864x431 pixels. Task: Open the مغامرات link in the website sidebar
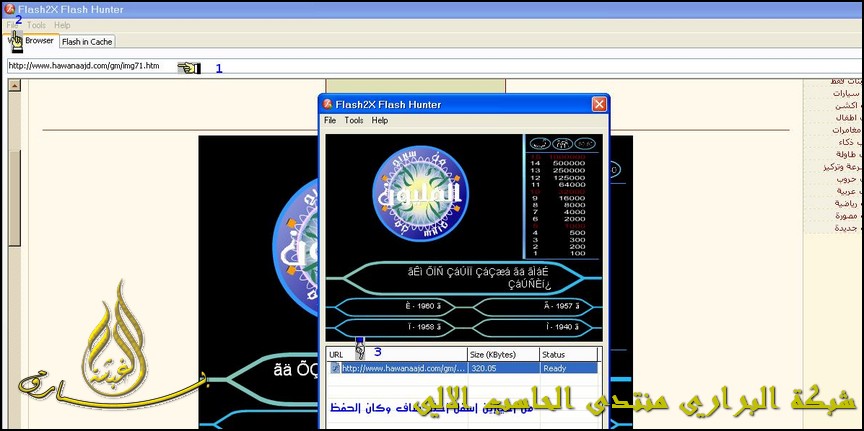click(847, 130)
